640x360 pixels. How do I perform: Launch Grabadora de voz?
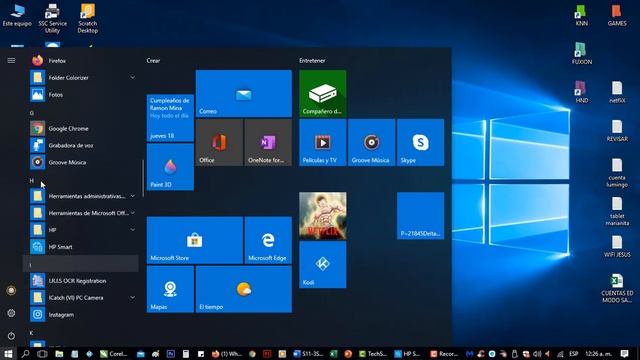80,145
